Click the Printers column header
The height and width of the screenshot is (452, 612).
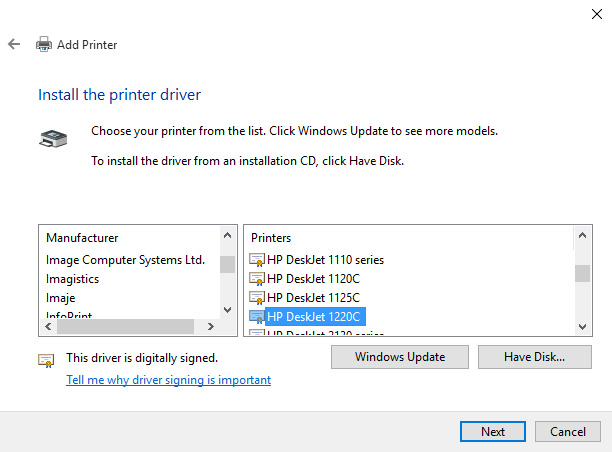click(x=271, y=238)
